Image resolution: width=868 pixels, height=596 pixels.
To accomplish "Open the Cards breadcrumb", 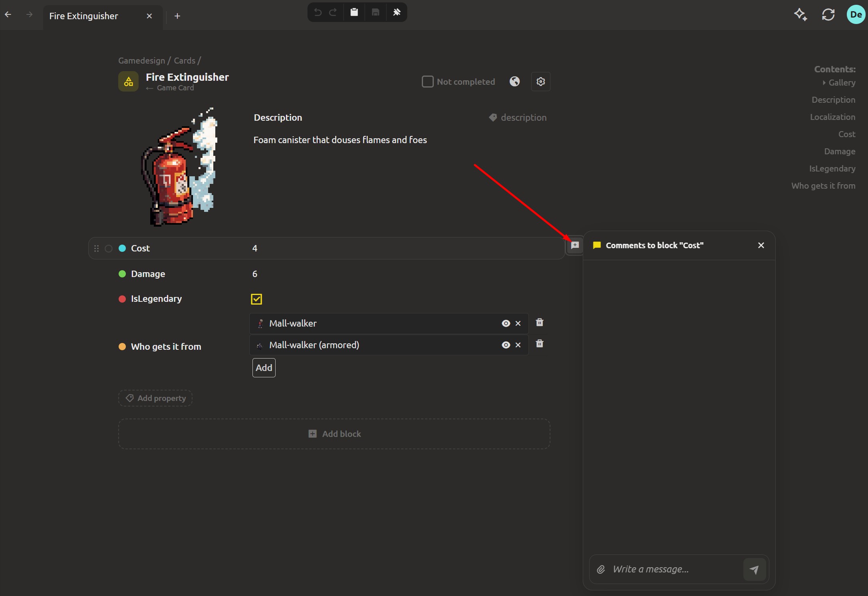I will pos(185,61).
